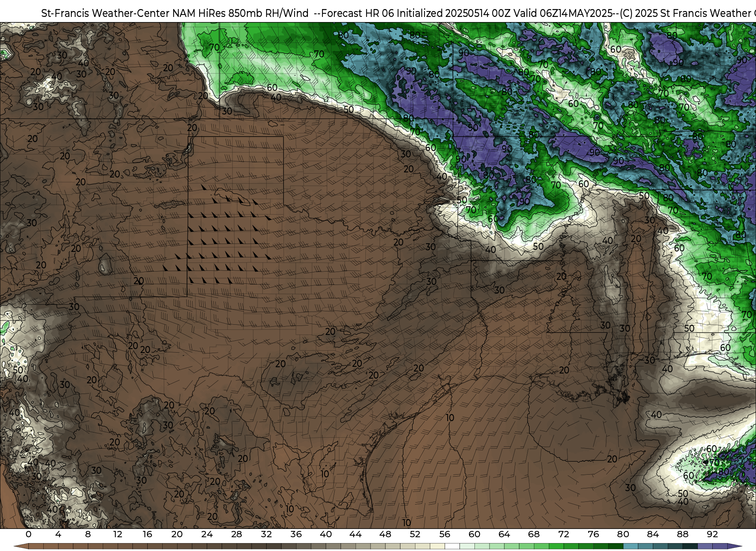Viewport: 756px width, 551px height.
Task: Select the white swatch in the colorbar
Action: click(x=452, y=546)
